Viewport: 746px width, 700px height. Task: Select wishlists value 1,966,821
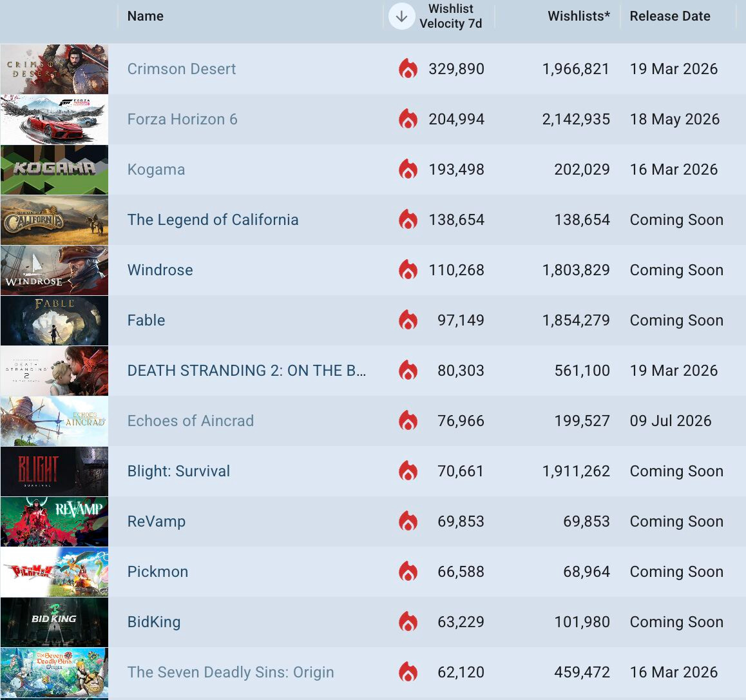coord(576,69)
